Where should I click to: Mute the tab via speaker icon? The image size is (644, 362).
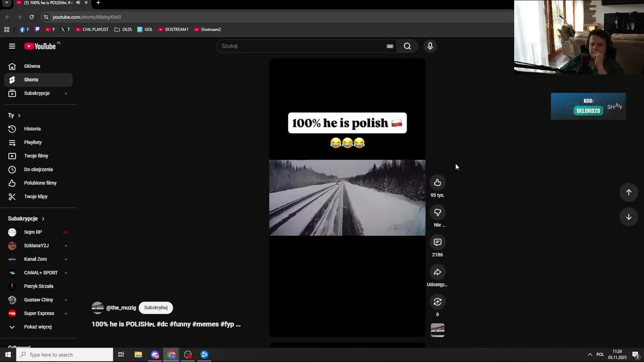78,3
